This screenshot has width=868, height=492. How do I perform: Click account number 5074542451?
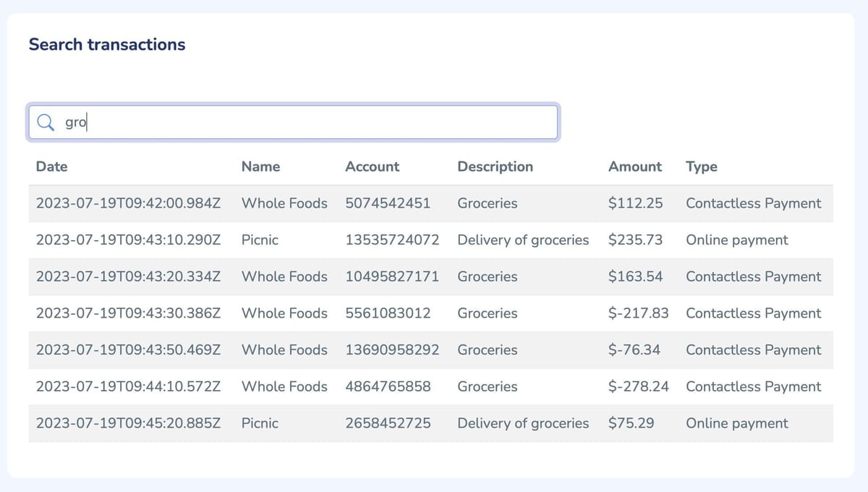coord(388,203)
